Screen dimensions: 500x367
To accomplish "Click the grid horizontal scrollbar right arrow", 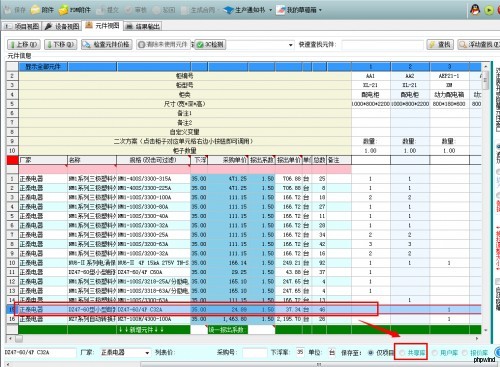I will [x=477, y=339].
